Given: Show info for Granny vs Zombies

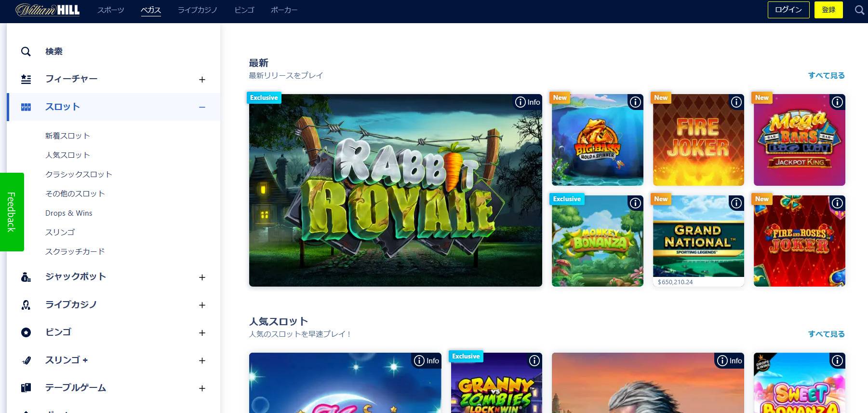Looking at the screenshot, I should click(534, 360).
